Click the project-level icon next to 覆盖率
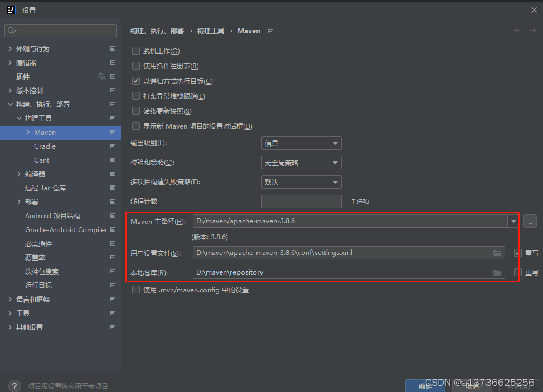This screenshot has height=392, width=543. [113, 257]
